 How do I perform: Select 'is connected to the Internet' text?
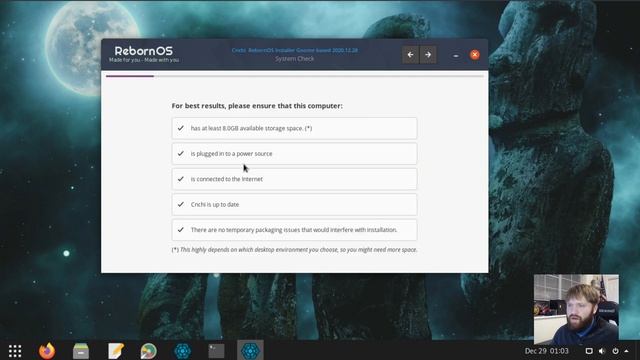227,179
